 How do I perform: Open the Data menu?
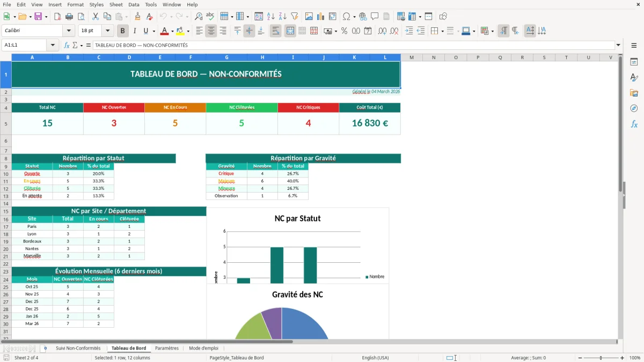pos(134,4)
